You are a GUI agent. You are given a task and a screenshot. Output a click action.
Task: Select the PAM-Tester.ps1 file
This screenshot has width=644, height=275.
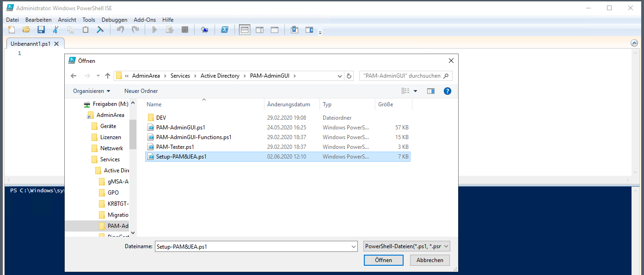click(277, 147)
